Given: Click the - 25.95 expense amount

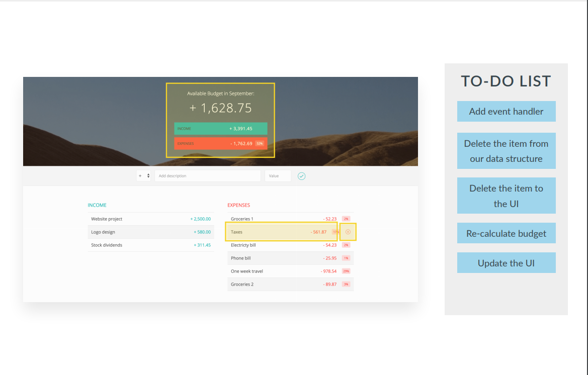Looking at the screenshot, I should tap(330, 258).
